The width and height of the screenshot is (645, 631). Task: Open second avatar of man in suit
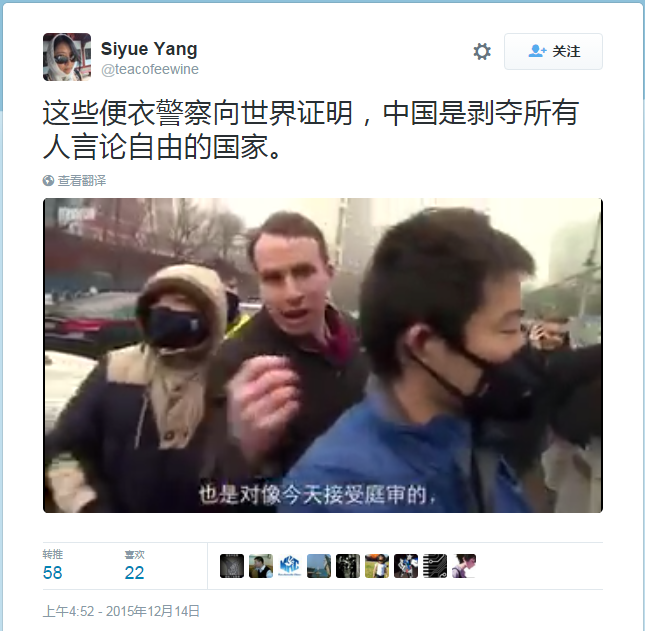(x=261, y=566)
